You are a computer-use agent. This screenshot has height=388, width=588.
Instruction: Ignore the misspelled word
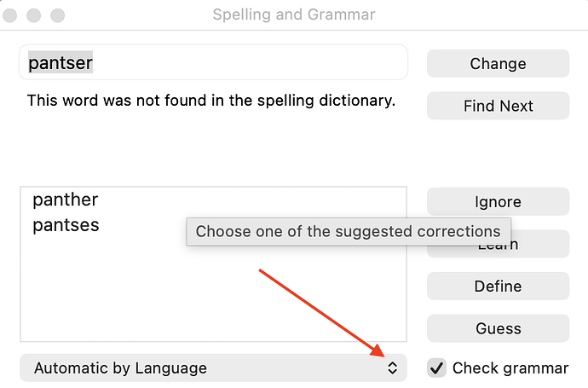pos(498,202)
